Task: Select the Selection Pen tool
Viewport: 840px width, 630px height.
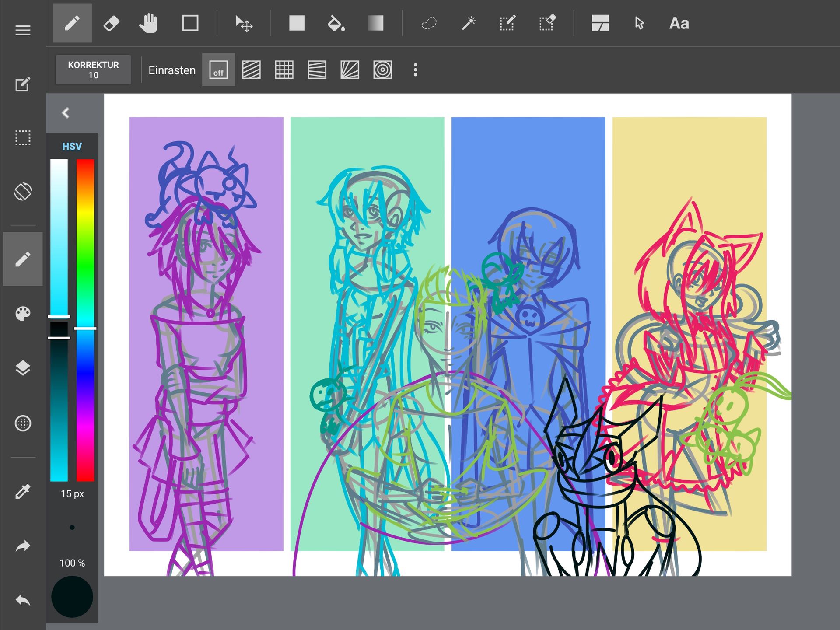Action: pos(507,23)
